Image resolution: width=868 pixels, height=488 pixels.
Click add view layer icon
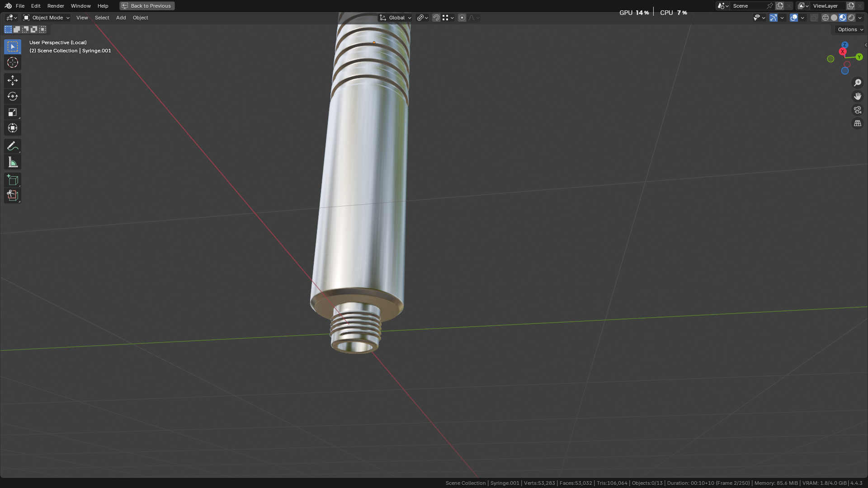(x=851, y=6)
